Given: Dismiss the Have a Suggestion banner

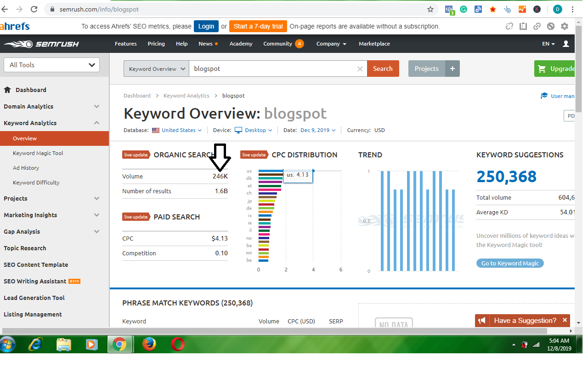Looking at the screenshot, I should coord(565,320).
